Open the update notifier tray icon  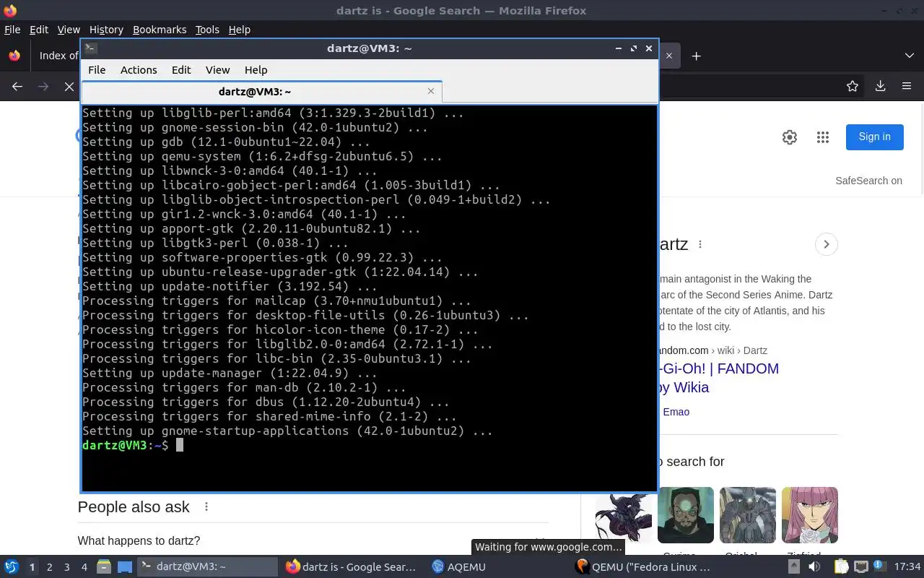pos(880,567)
